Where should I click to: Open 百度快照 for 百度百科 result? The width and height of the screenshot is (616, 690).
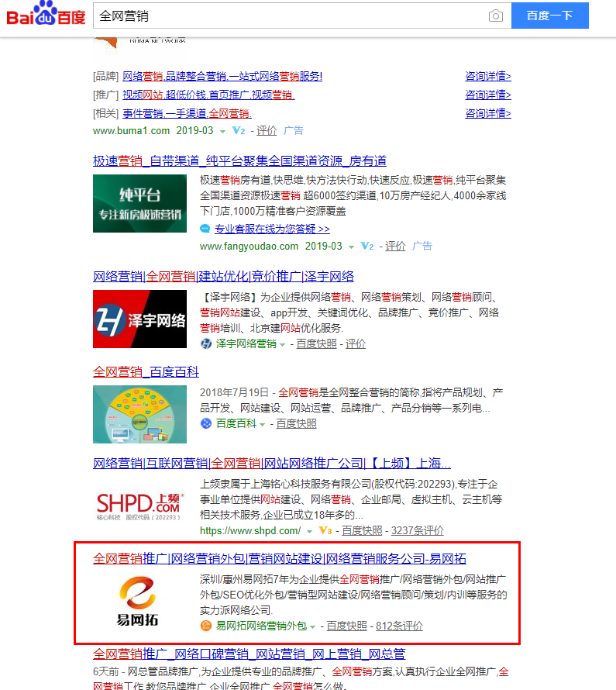(296, 423)
